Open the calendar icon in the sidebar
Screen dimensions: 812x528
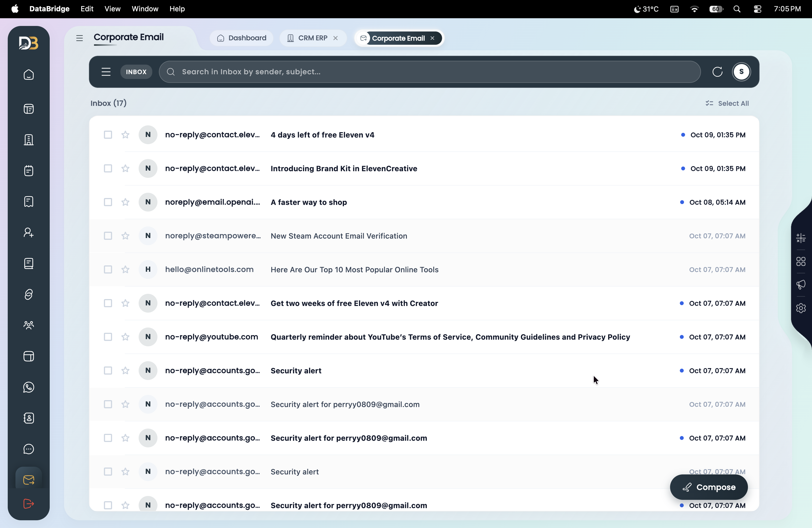29,171
